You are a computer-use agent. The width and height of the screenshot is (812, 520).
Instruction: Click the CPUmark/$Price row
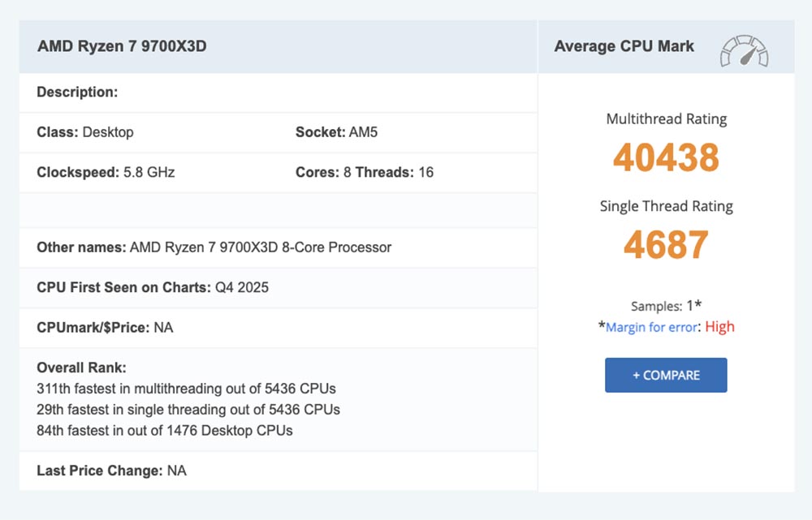105,328
